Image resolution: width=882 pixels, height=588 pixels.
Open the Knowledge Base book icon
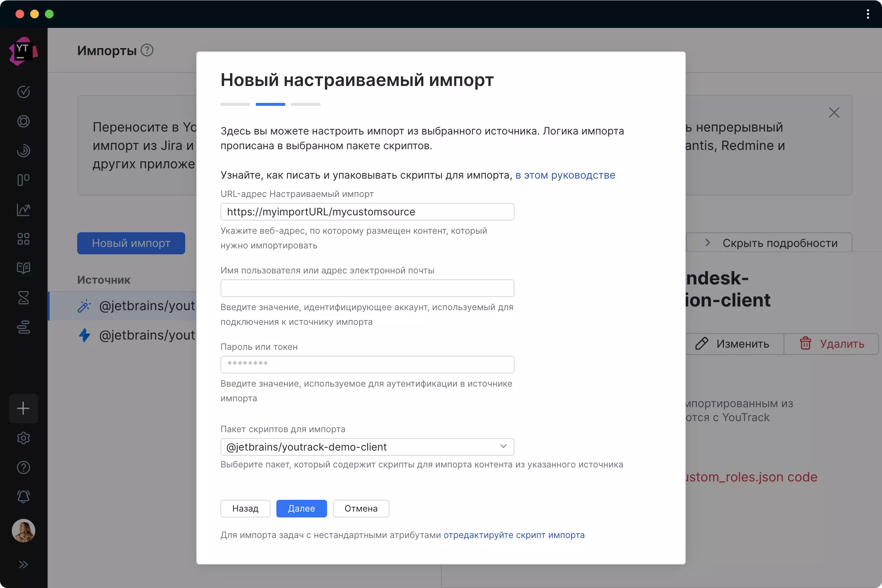(23, 268)
